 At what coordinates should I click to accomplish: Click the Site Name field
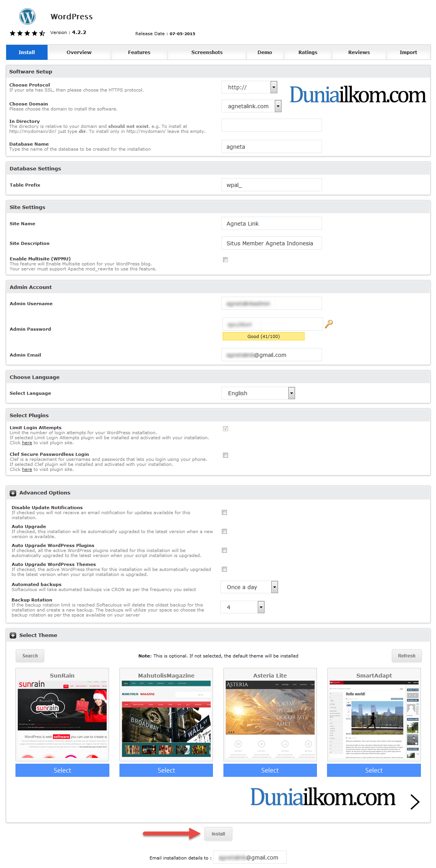(x=272, y=223)
